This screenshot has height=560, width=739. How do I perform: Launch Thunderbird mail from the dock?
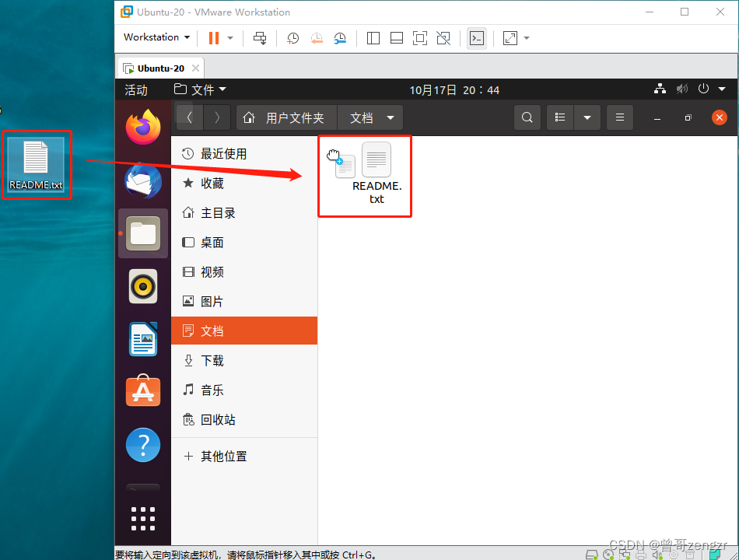pos(142,180)
